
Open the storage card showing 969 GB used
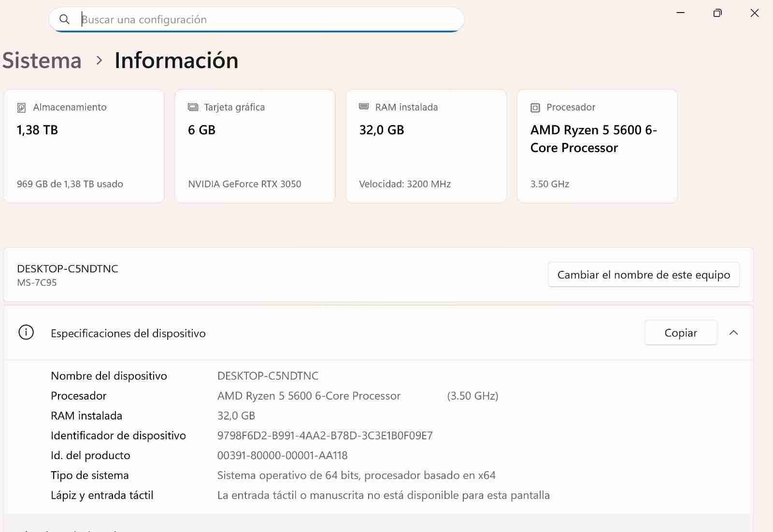(x=84, y=146)
